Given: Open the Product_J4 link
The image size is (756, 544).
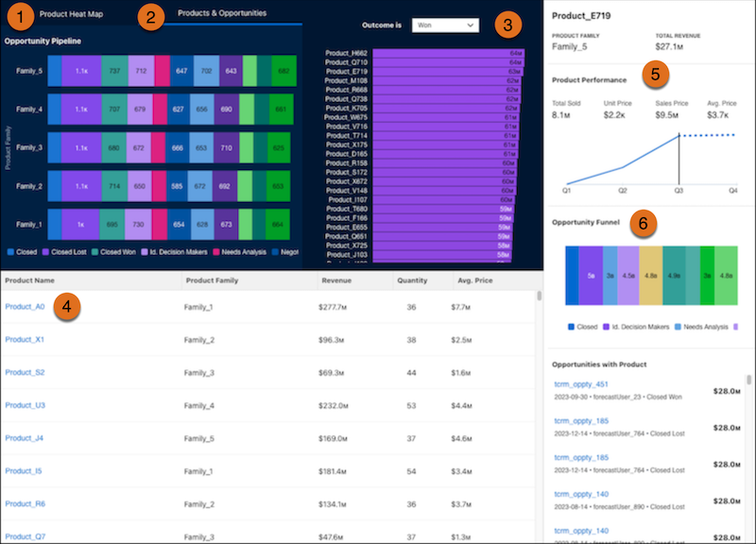Looking at the screenshot, I should tap(25, 438).
